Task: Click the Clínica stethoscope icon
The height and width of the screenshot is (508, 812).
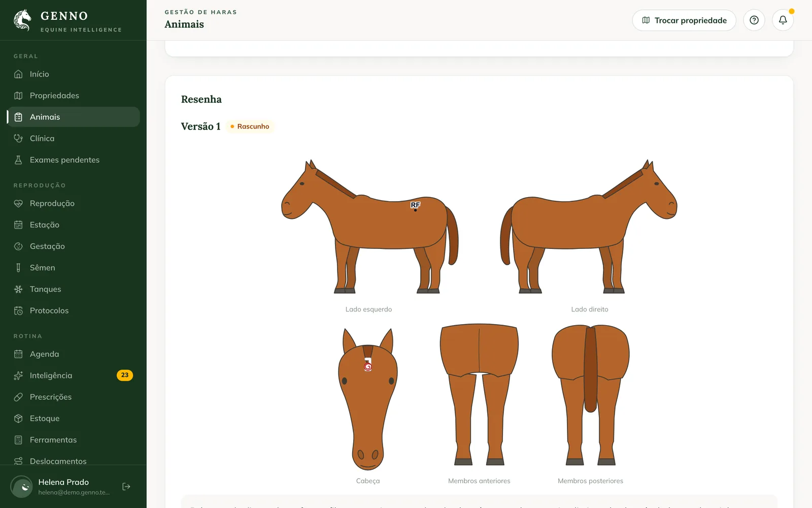Action: pos(18,138)
